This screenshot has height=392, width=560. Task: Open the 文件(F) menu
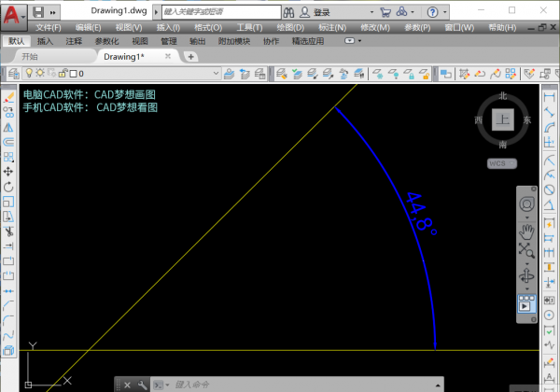coord(49,27)
